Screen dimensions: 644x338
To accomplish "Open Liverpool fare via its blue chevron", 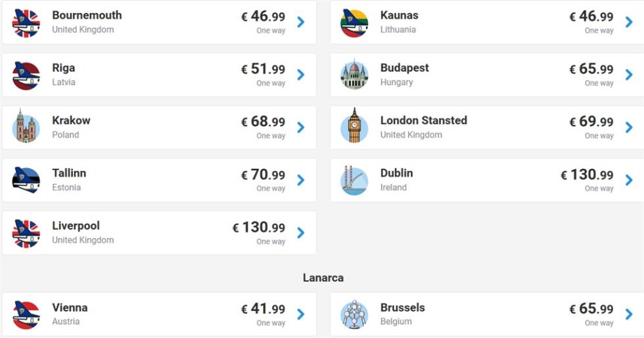I will pos(301,232).
